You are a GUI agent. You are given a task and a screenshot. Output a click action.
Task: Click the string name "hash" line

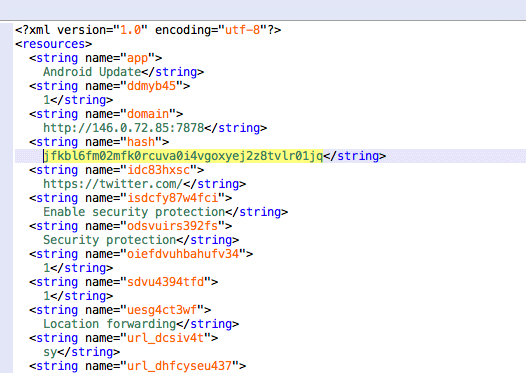click(x=99, y=142)
